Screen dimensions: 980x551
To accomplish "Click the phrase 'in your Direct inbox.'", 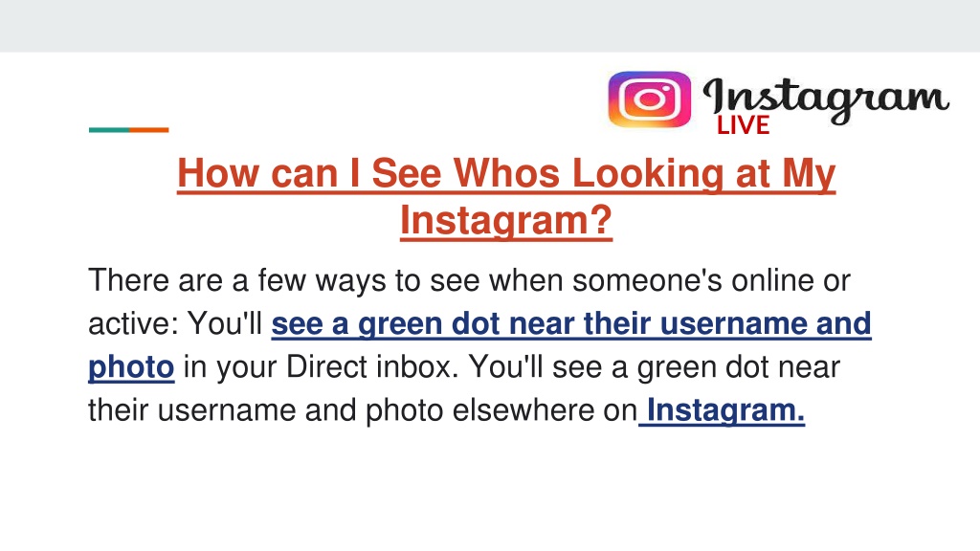I will [x=322, y=366].
